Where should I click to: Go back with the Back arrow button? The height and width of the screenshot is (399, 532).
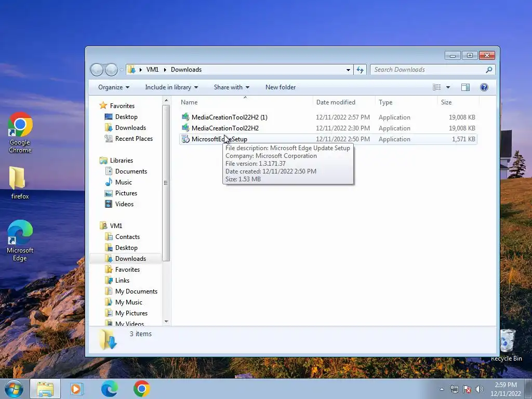coord(97,70)
